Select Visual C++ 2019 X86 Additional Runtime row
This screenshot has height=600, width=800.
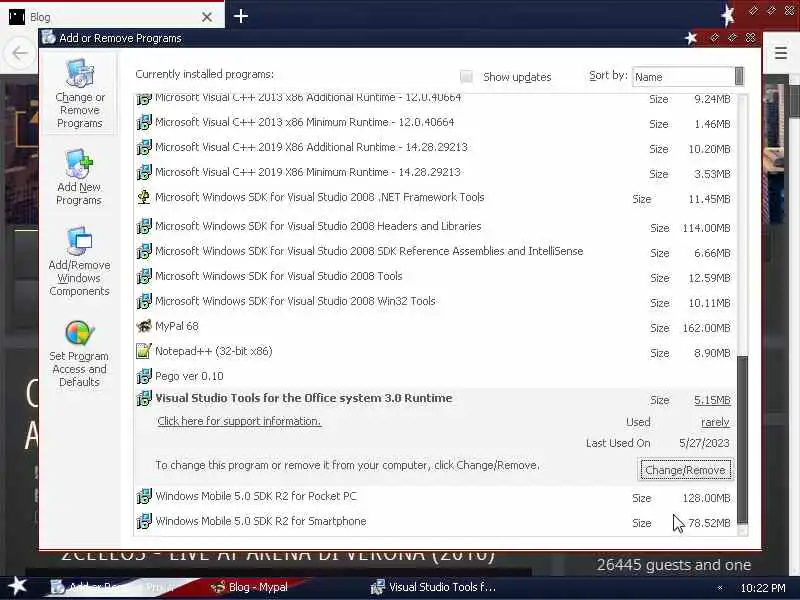tap(435, 147)
